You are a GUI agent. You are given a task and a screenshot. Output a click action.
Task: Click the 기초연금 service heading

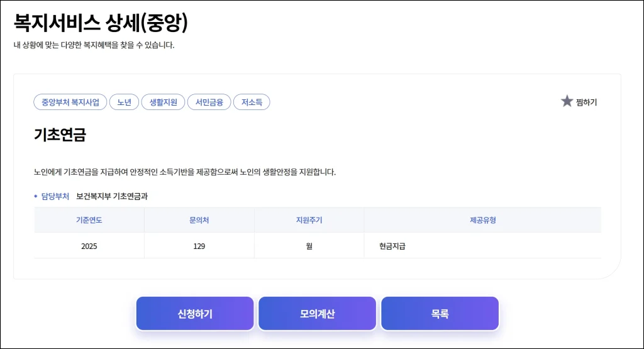60,135
